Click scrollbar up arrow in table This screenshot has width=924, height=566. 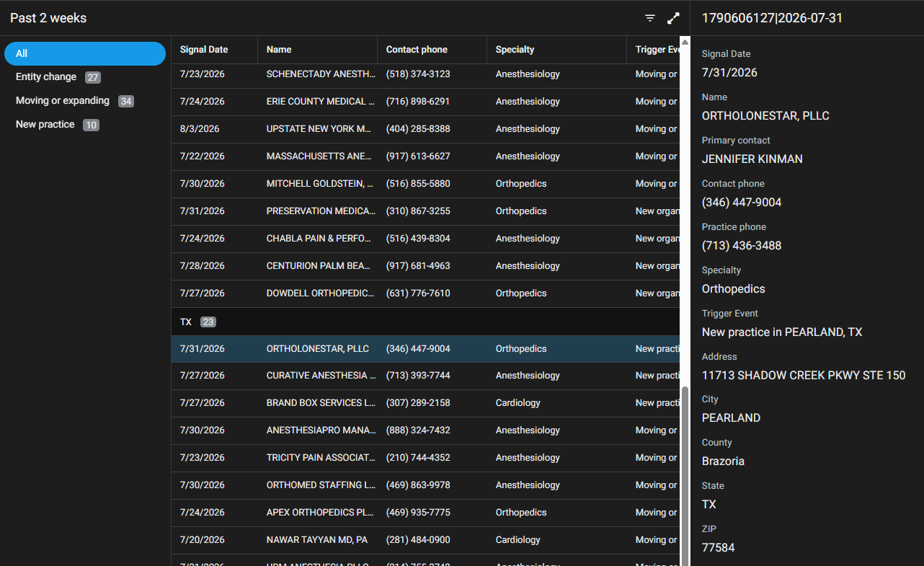click(685, 42)
